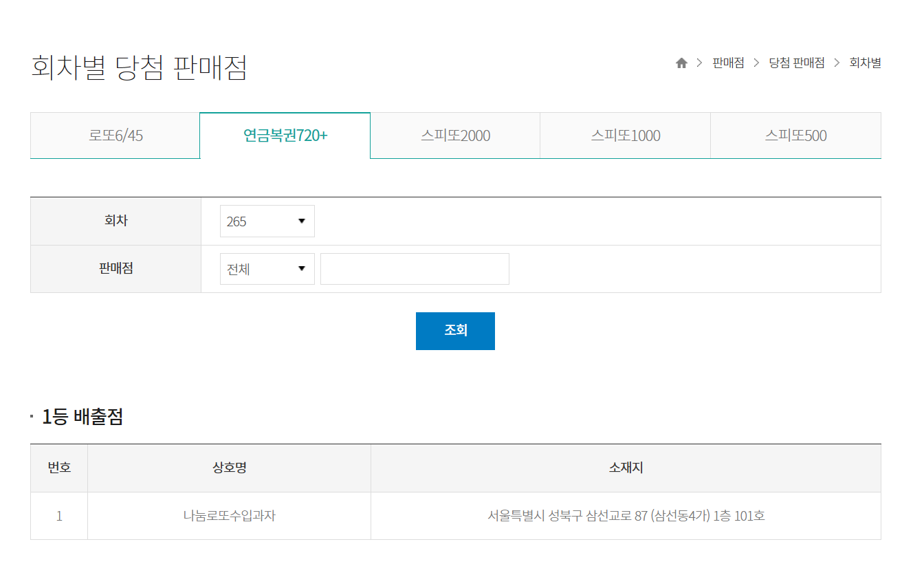924x586 pixels.
Task: Click row number 1 cell
Action: [59, 516]
